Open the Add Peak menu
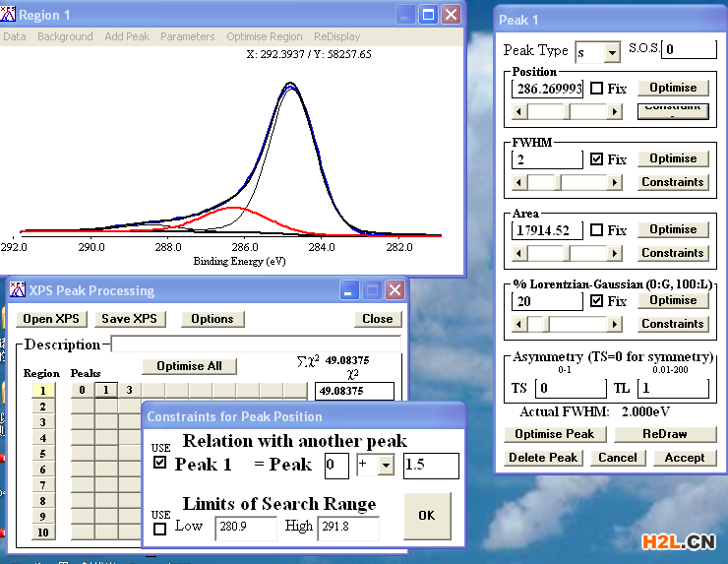Viewport: 728px width, 564px height. [x=127, y=36]
